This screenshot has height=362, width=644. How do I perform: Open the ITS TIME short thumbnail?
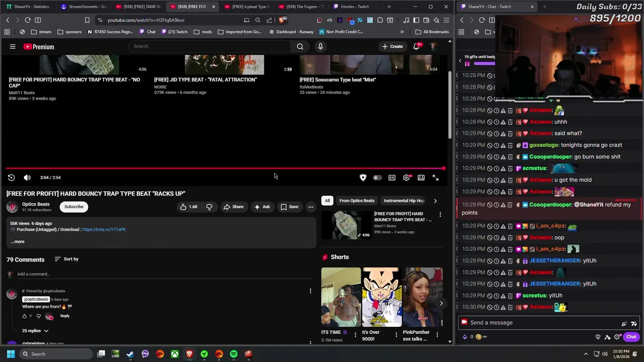tap(341, 297)
